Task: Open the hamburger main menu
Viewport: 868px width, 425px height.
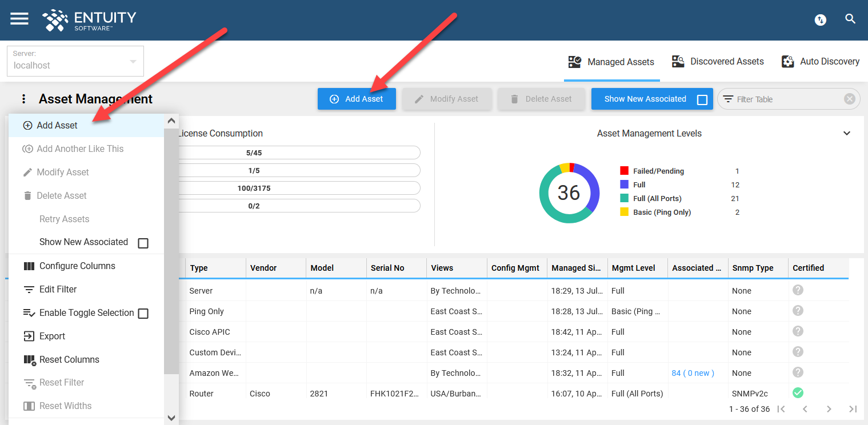Action: coord(19,19)
